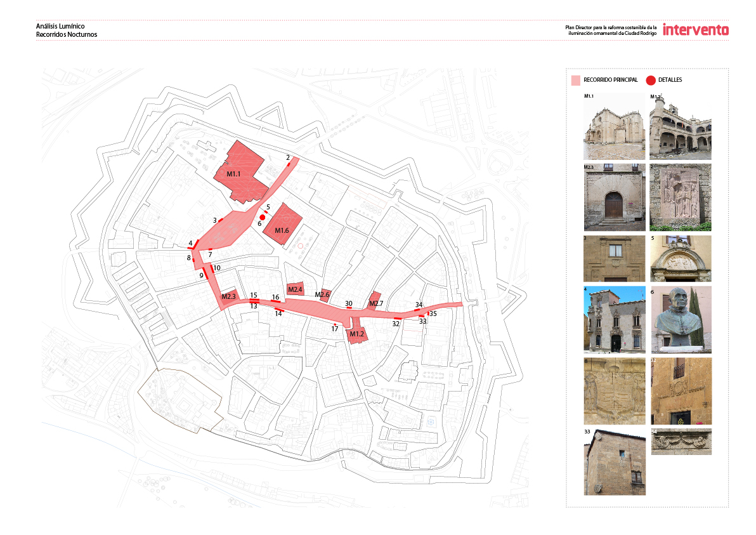
Task: Select the M1.6 building block
Action: [282, 225]
